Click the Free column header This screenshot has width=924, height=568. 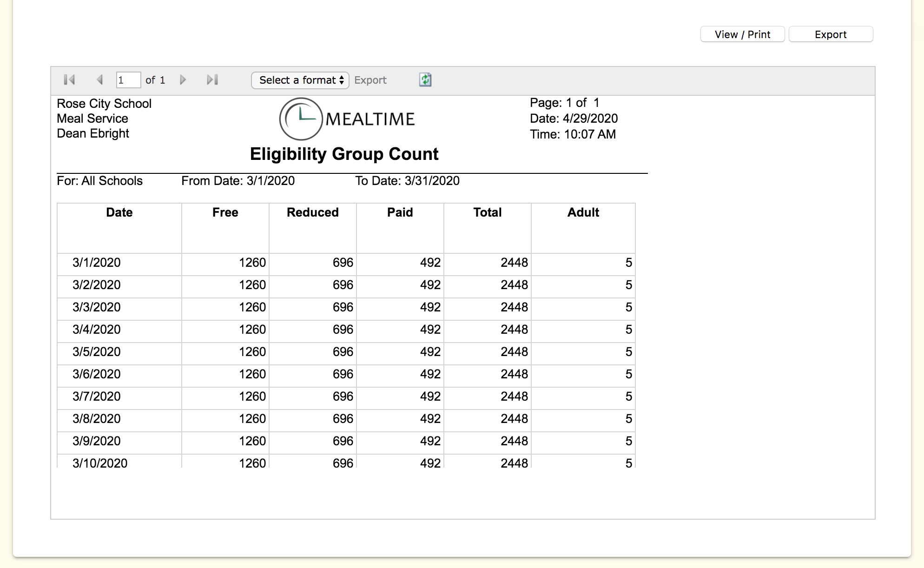pos(225,212)
